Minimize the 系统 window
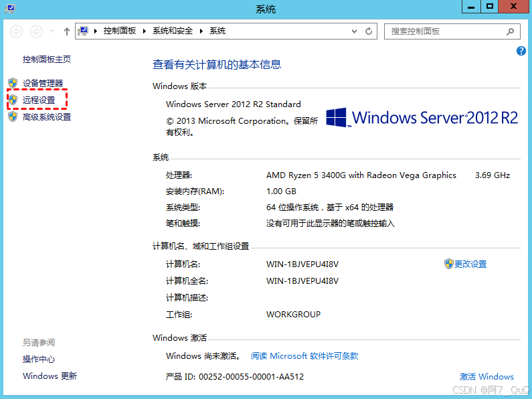The width and height of the screenshot is (532, 399). tap(471, 7)
